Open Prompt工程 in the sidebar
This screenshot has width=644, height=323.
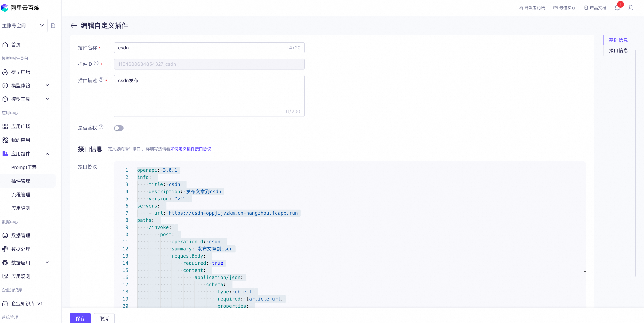point(24,167)
